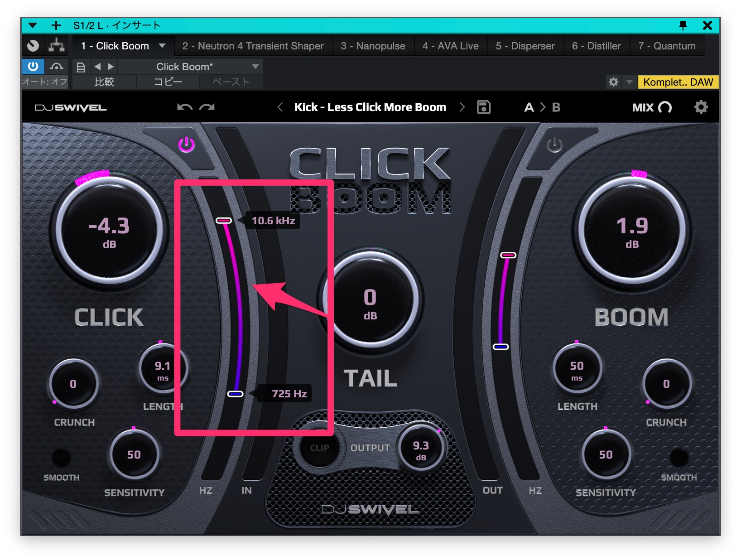Click the undo arrow icon
741x560 pixels.
184,107
